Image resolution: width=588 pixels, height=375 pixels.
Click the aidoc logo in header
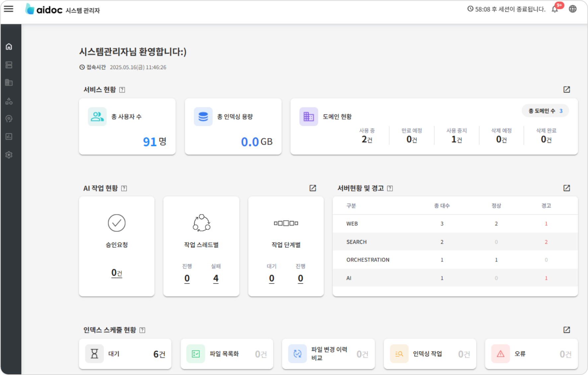point(44,10)
